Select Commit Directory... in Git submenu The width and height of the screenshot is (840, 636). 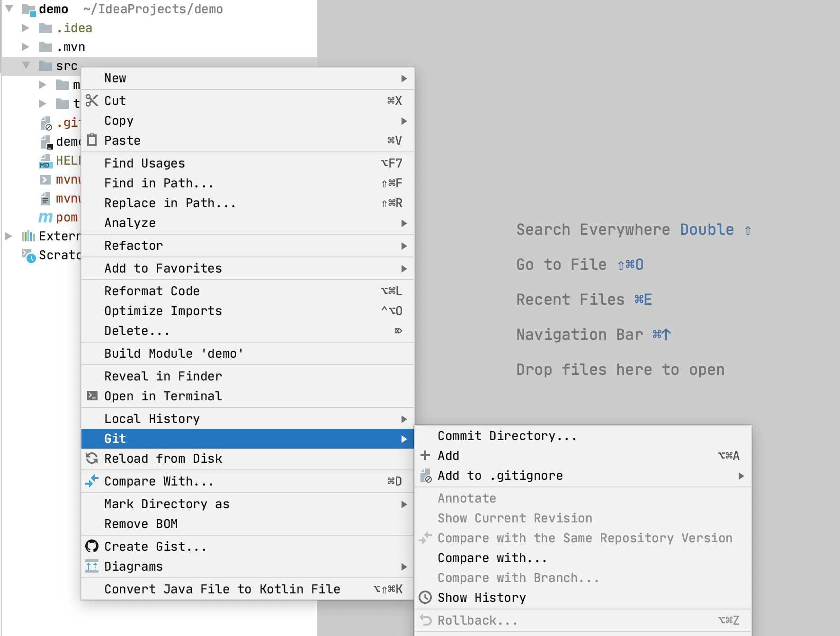tap(583, 435)
